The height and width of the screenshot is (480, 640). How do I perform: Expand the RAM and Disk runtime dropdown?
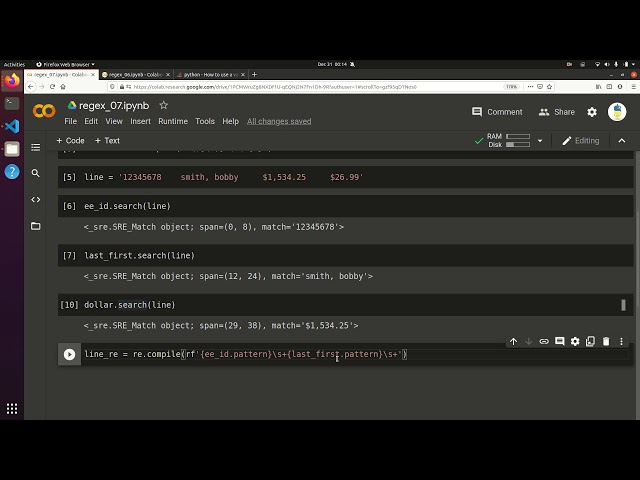point(540,141)
